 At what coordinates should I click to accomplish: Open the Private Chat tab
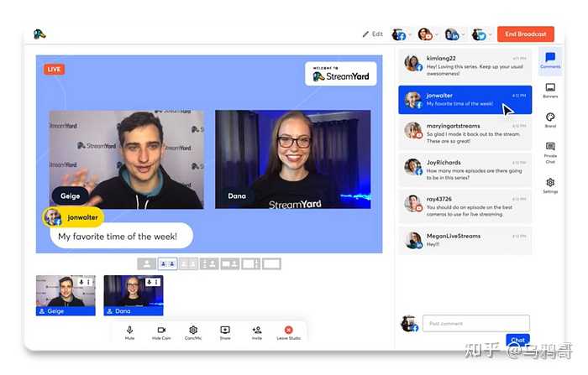550,153
